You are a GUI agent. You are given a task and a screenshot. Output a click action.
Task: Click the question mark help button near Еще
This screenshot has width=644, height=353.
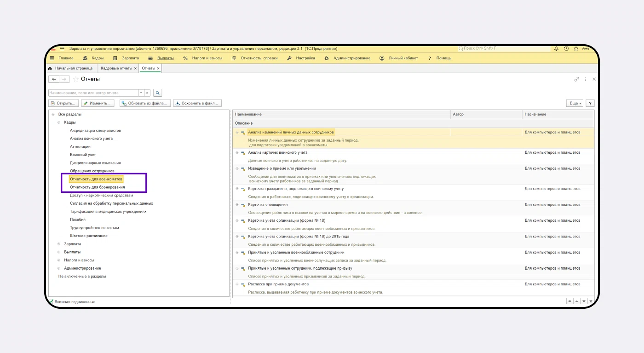coord(589,103)
